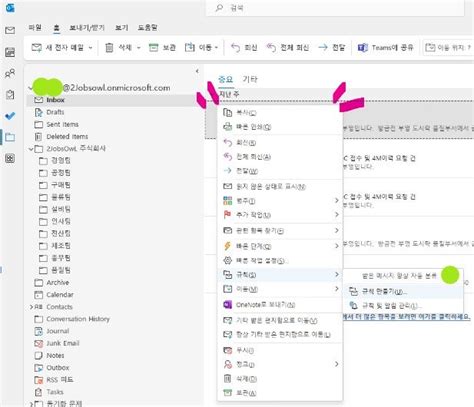Expand the 빠른 단계 (Quick Steps) submenu
Image resolution: width=474 pixels, height=407 pixels.
pos(280,246)
